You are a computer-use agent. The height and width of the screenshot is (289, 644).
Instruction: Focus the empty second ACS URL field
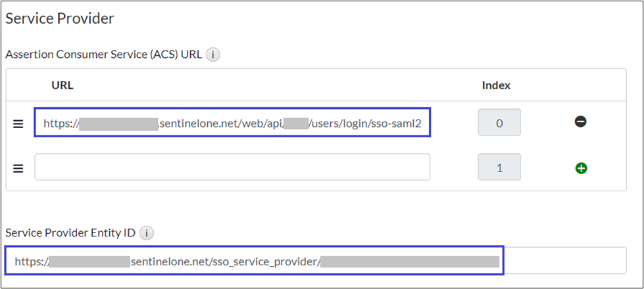(x=232, y=167)
